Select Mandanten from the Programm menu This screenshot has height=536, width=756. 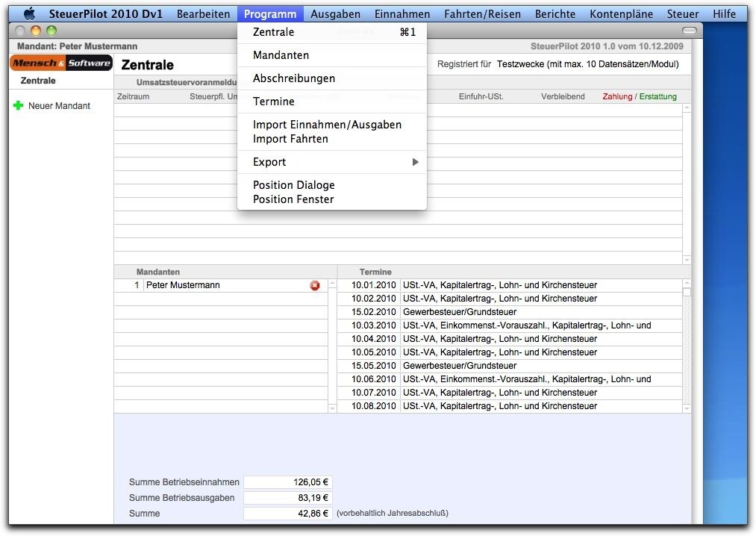pos(281,55)
